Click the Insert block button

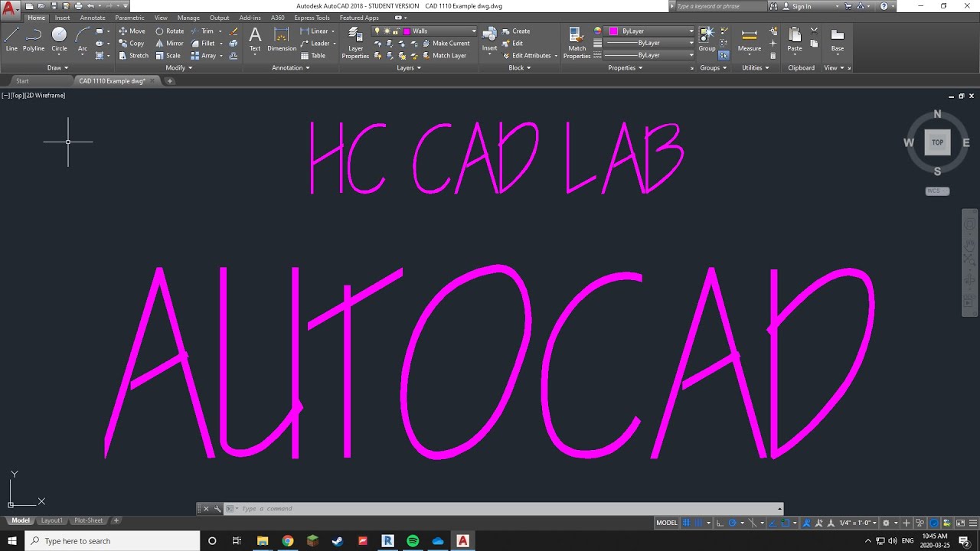489,40
